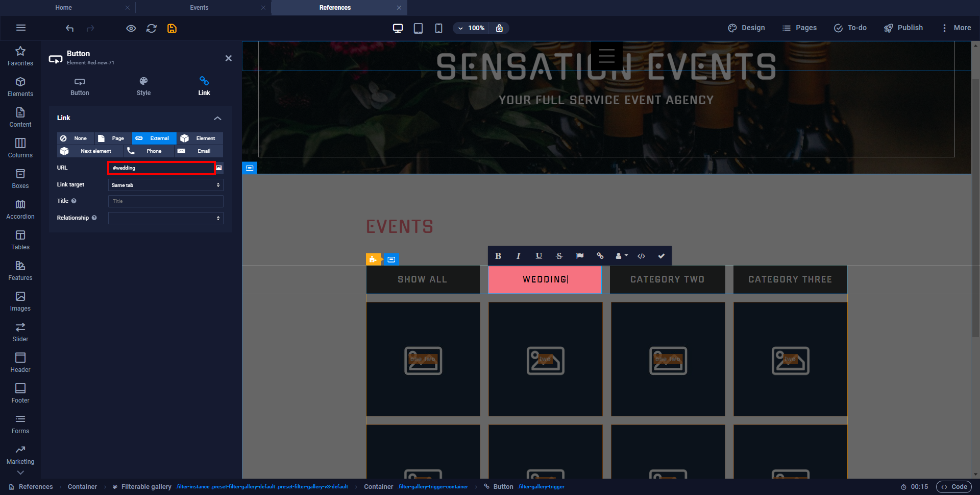Screen dimensions: 980x495
Task: Apply bold in text toolbar
Action: tap(498, 256)
